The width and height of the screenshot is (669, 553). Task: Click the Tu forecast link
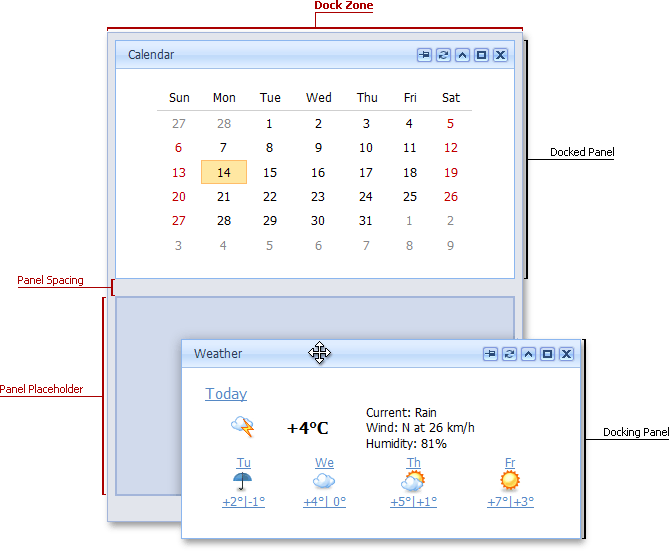tap(243, 463)
